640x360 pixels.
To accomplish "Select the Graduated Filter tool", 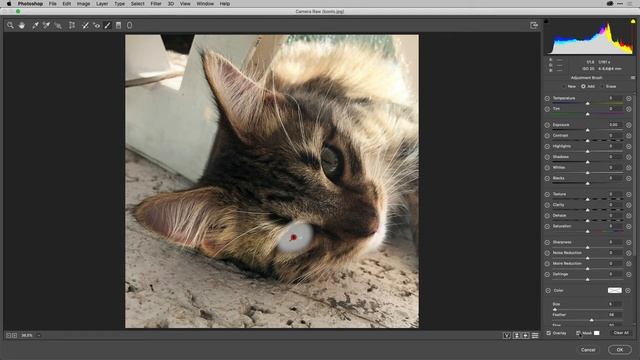I will tap(118, 25).
